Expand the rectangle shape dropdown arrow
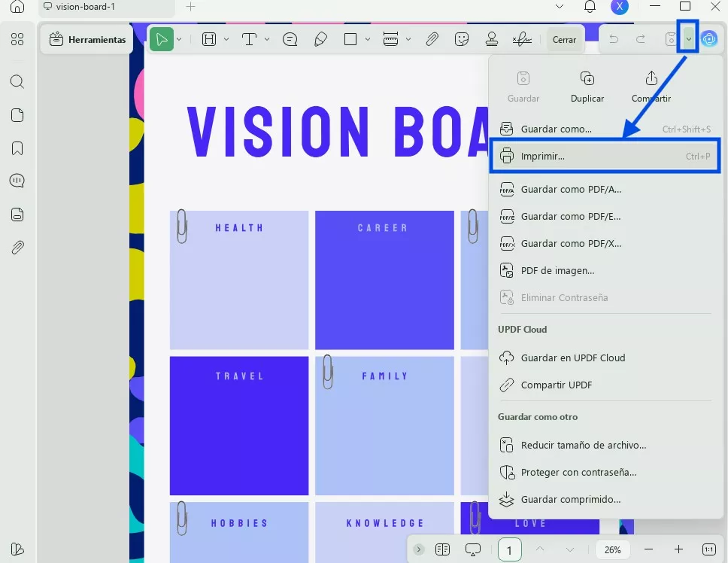Screen dimensions: 728x563 [x=368, y=39]
